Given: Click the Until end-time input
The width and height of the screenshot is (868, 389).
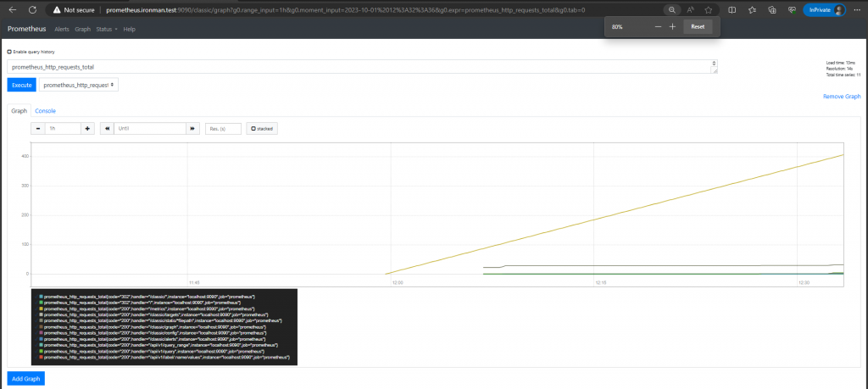Looking at the screenshot, I should click(x=149, y=128).
